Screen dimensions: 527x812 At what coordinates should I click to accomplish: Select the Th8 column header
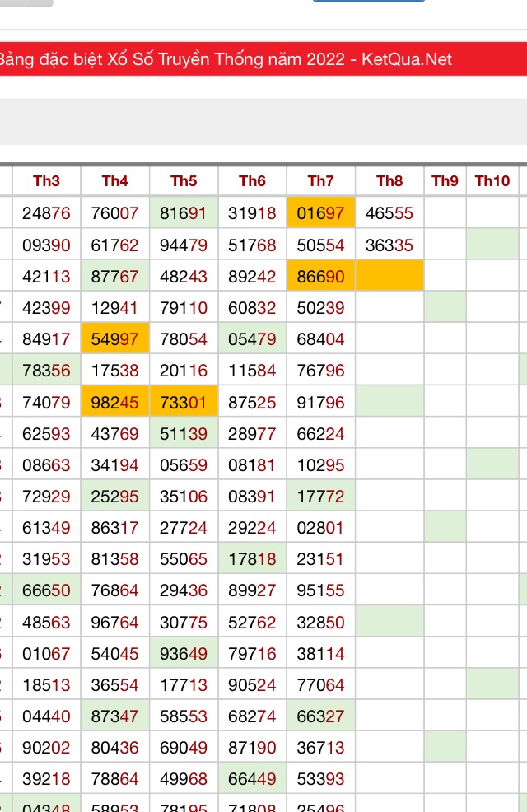coord(389,180)
